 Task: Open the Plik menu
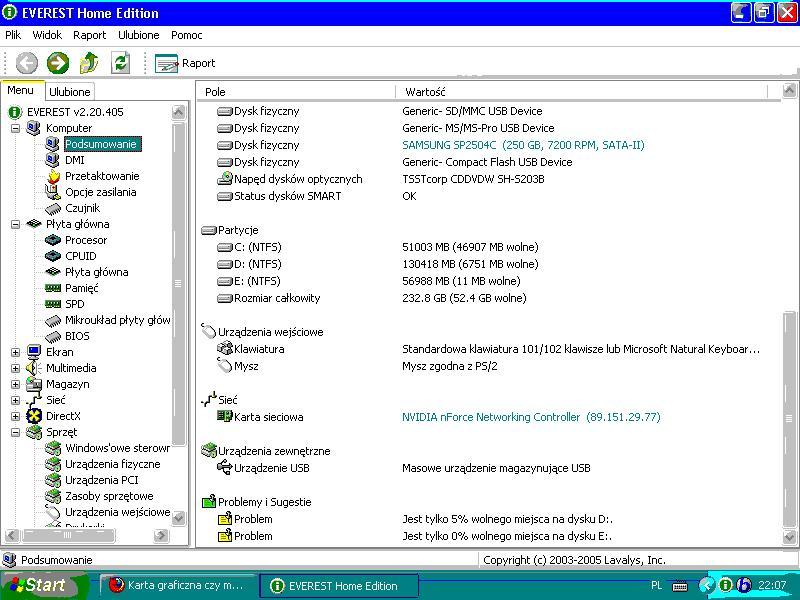click(13, 35)
